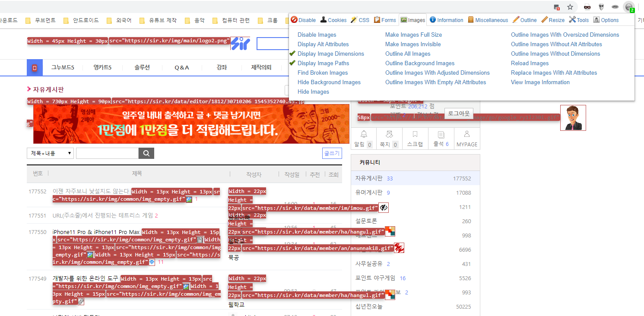Viewport: 644px width, 316px height.
Task: Click the alien-face extension icon
Action: (x=601, y=7)
